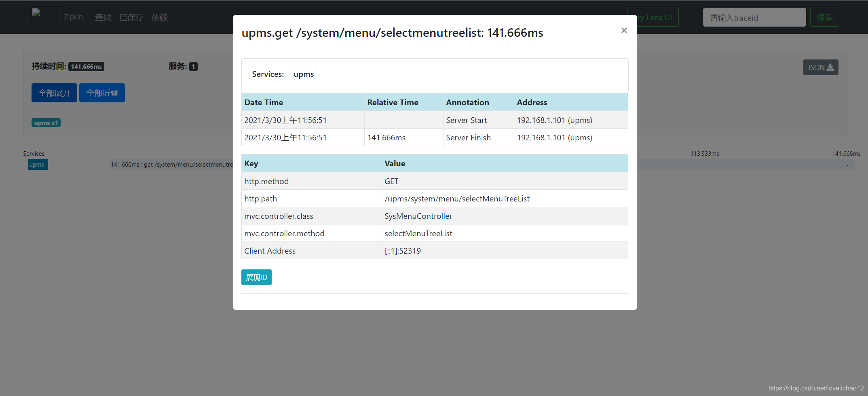Open the 已保存 saved traces page
This screenshot has height=396, width=868.
(x=131, y=17)
